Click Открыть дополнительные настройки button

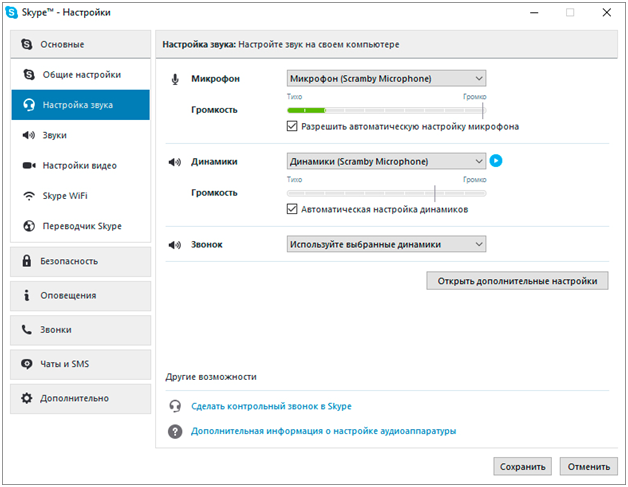pyautogui.click(x=517, y=281)
